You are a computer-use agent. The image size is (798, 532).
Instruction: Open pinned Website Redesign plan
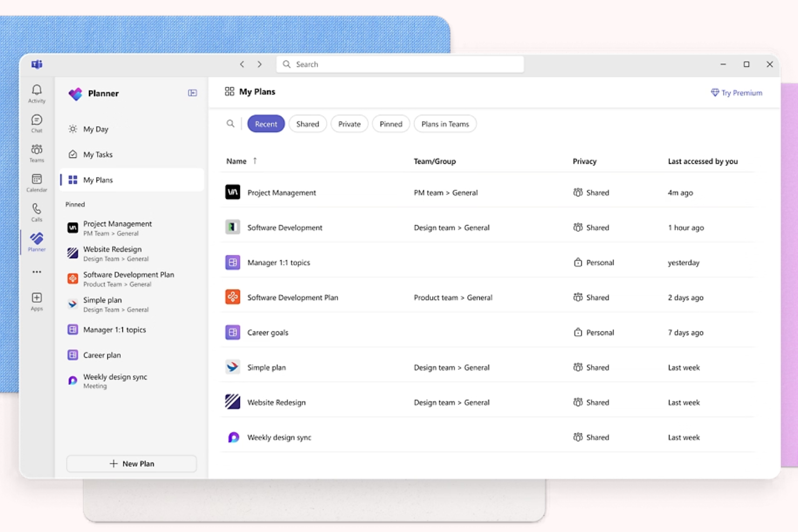pyautogui.click(x=132, y=253)
